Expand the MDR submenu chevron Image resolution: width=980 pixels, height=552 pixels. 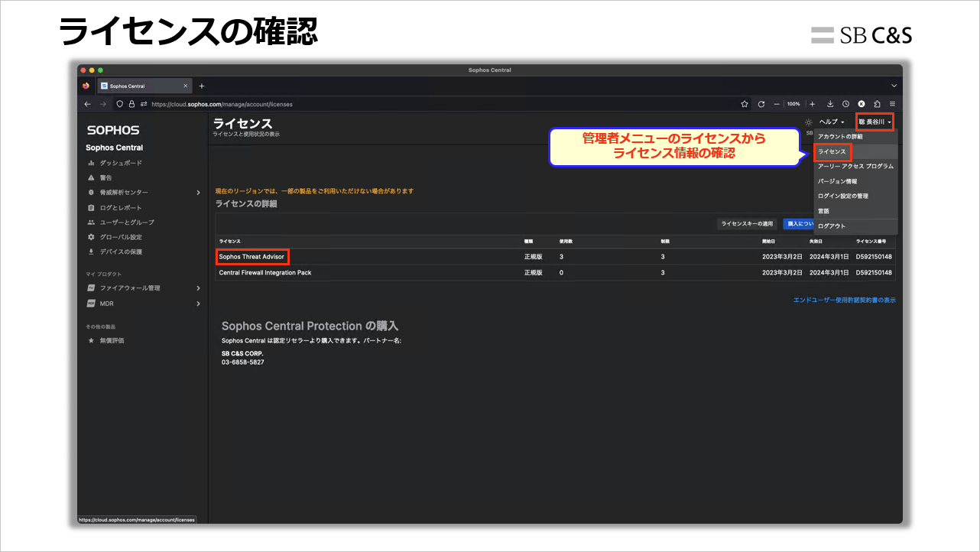click(198, 304)
